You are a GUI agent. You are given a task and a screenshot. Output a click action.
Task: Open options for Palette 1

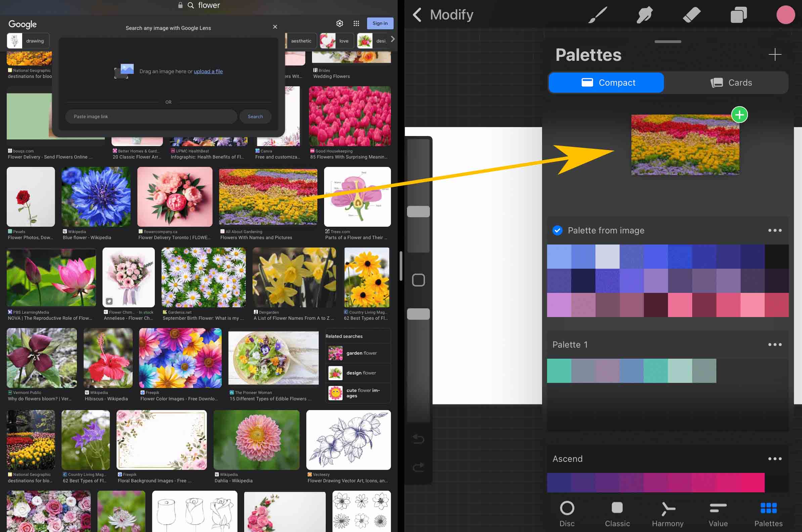click(x=775, y=344)
